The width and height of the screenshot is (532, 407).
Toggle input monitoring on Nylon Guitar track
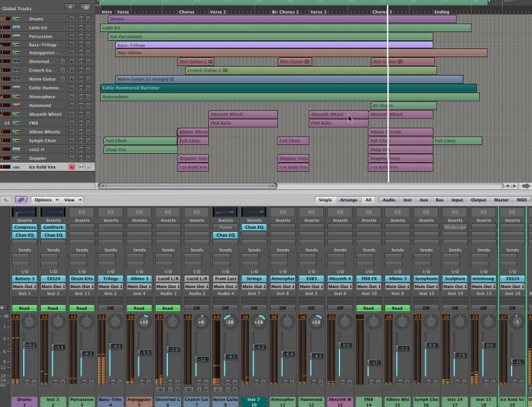[x=63, y=79]
